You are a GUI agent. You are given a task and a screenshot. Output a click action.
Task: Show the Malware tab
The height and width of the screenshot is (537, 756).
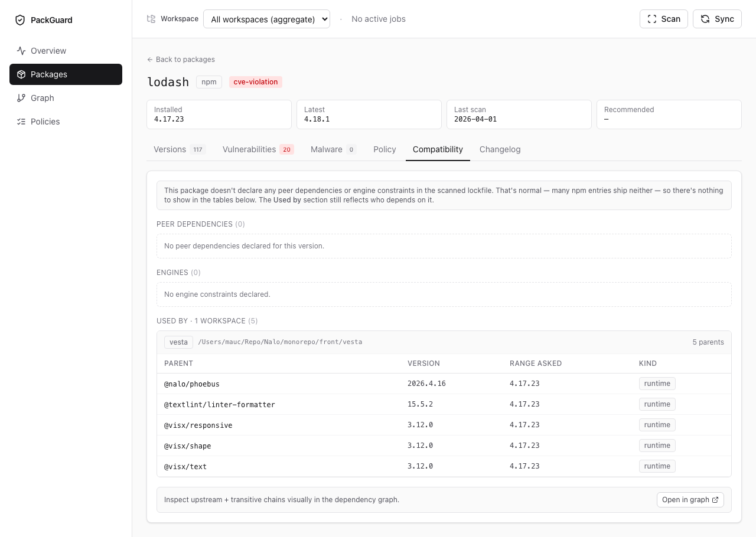[x=333, y=149]
